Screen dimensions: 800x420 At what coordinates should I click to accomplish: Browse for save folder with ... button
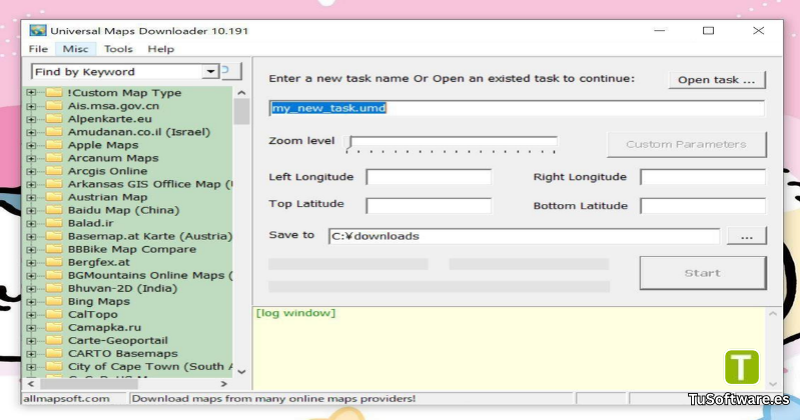click(746, 237)
